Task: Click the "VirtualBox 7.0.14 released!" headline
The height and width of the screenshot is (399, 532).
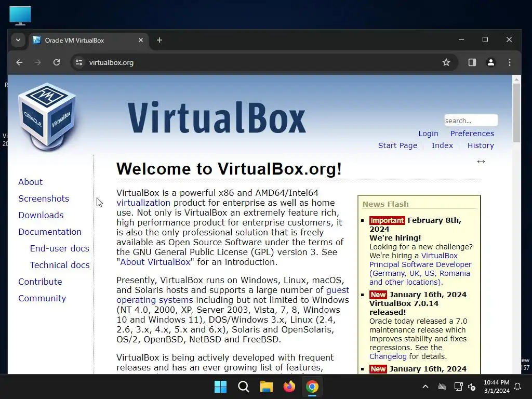Action: pos(404,308)
